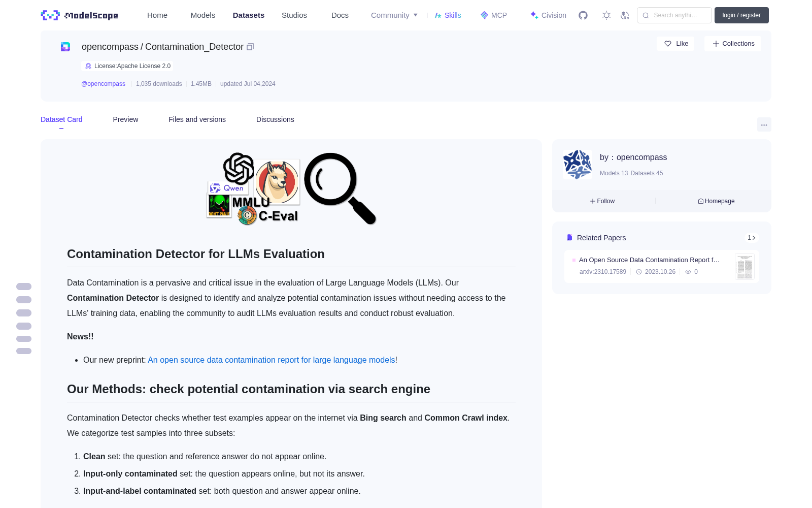812x508 pixels.
Task: Click the last left-side outline marker
Action: (24, 351)
